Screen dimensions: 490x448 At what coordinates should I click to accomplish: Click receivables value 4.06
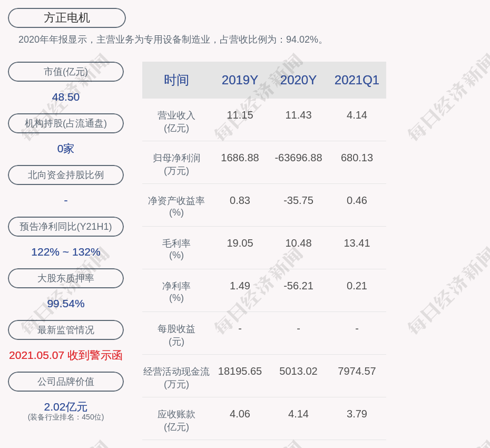coord(240,414)
